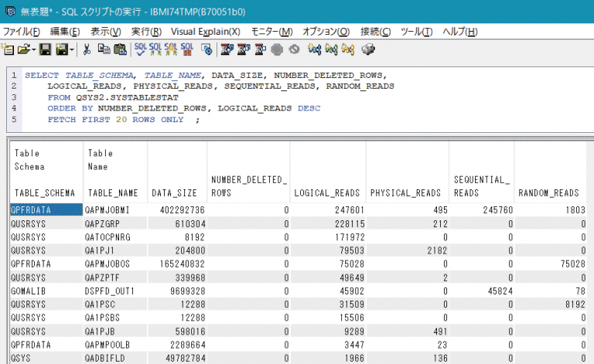
Task: Open the Visual Explain(X) menu
Action: [205, 31]
